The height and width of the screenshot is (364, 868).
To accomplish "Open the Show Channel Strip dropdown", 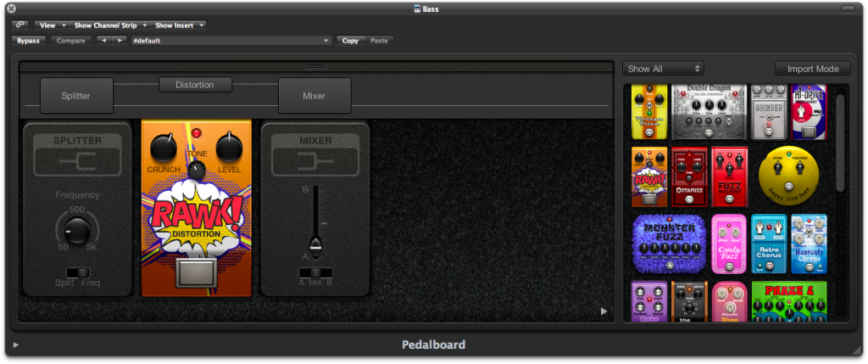I will coord(109,25).
